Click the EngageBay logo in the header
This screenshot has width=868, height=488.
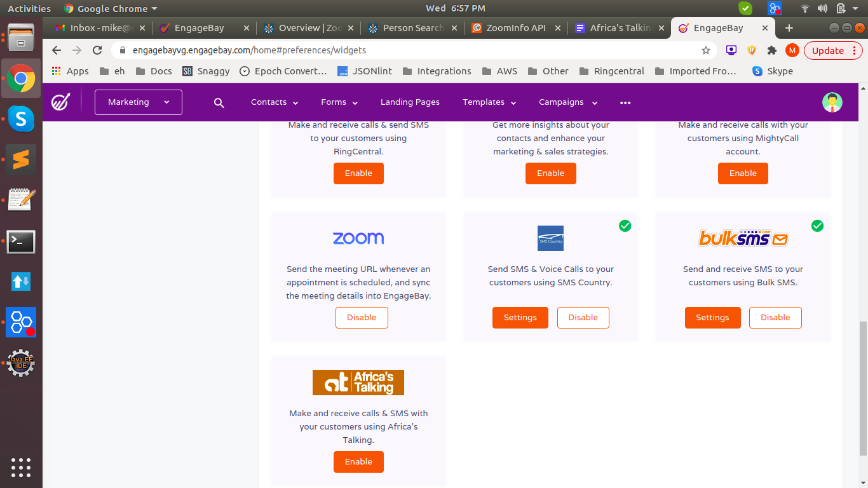tap(61, 102)
